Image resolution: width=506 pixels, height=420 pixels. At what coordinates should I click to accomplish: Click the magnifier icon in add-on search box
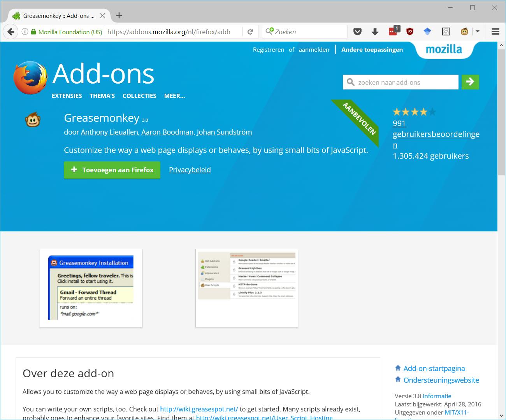[x=350, y=82]
